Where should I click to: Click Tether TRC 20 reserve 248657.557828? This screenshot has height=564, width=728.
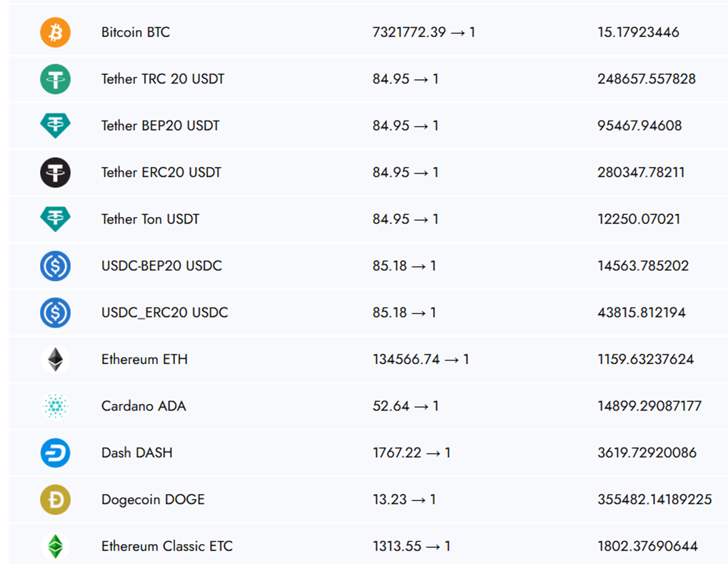[647, 79]
